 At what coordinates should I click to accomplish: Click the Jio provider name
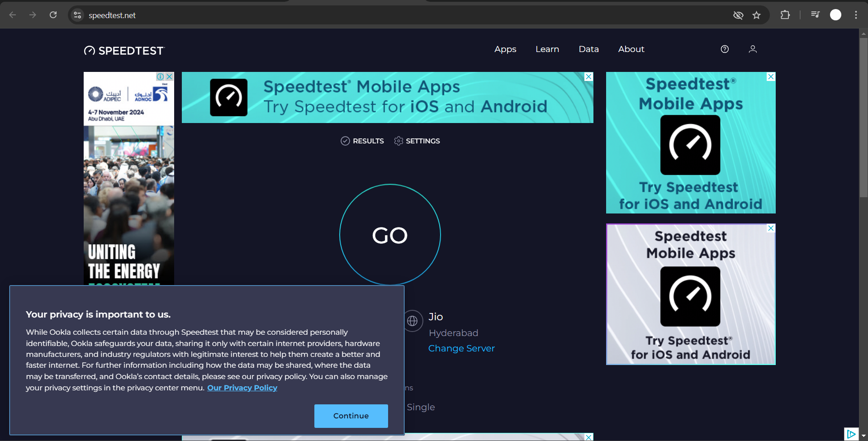pos(436,317)
